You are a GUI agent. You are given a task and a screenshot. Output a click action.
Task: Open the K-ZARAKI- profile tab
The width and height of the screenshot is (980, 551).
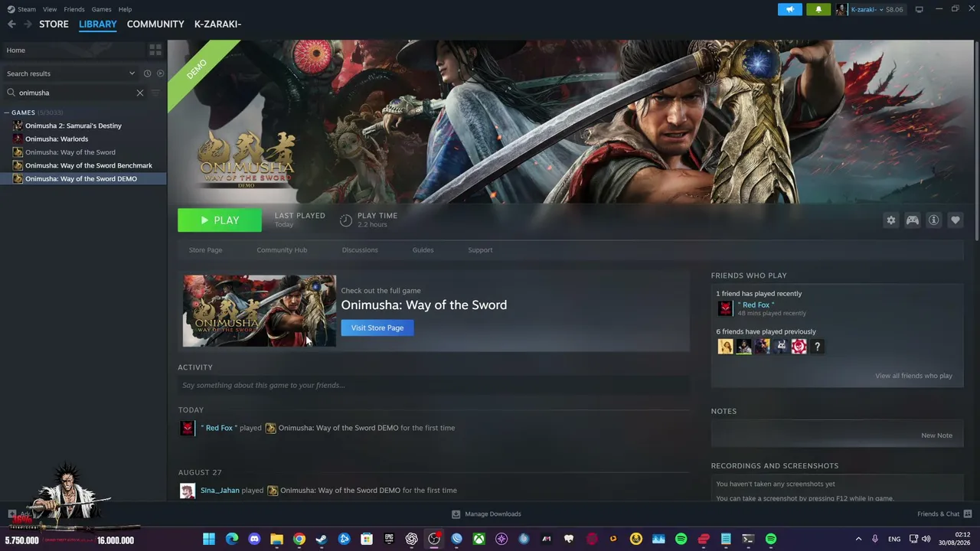pos(217,24)
